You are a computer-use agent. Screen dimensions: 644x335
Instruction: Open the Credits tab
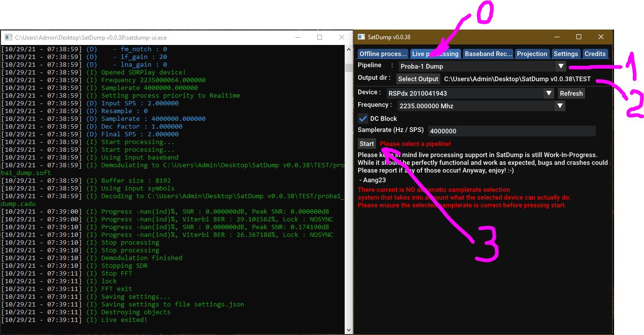tap(595, 54)
